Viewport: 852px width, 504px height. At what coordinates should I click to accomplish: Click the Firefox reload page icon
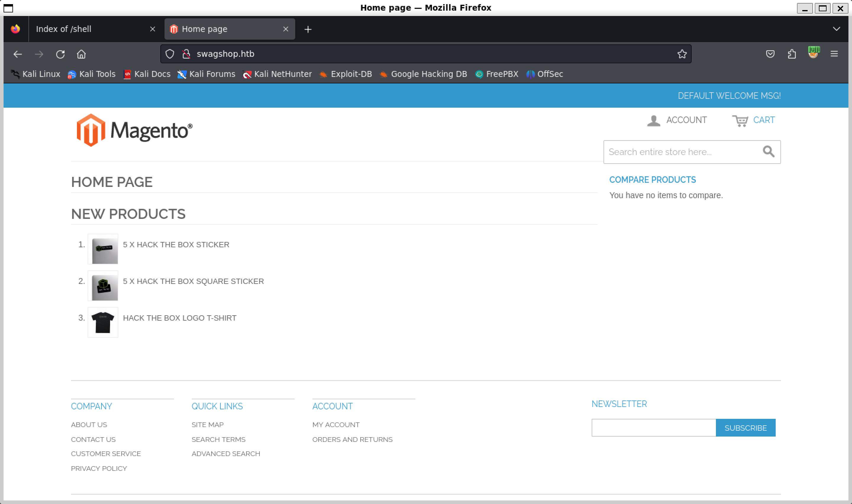[60, 54]
